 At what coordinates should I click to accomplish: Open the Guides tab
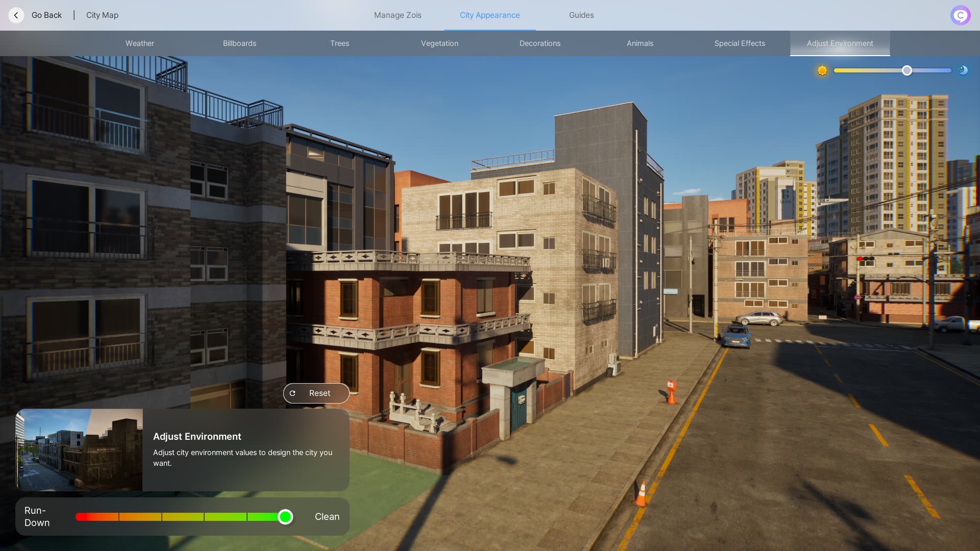pos(581,15)
